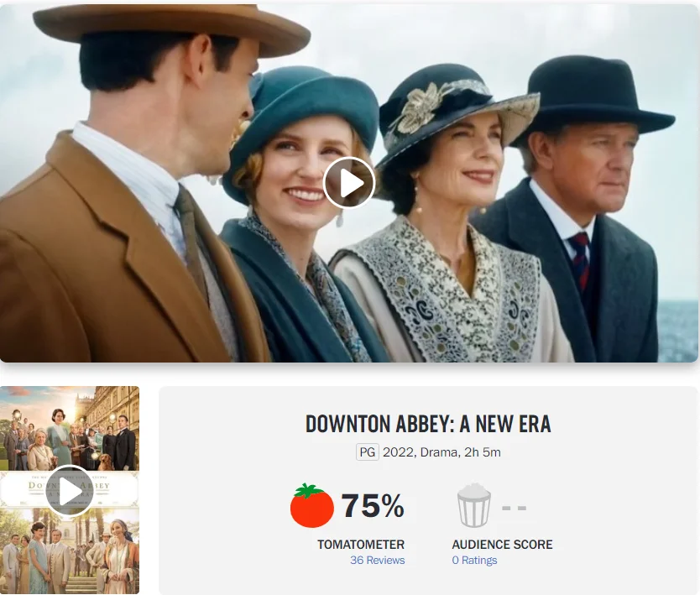This screenshot has width=700, height=595.
Task: Play the trailer on the large hero image
Action: point(349,183)
